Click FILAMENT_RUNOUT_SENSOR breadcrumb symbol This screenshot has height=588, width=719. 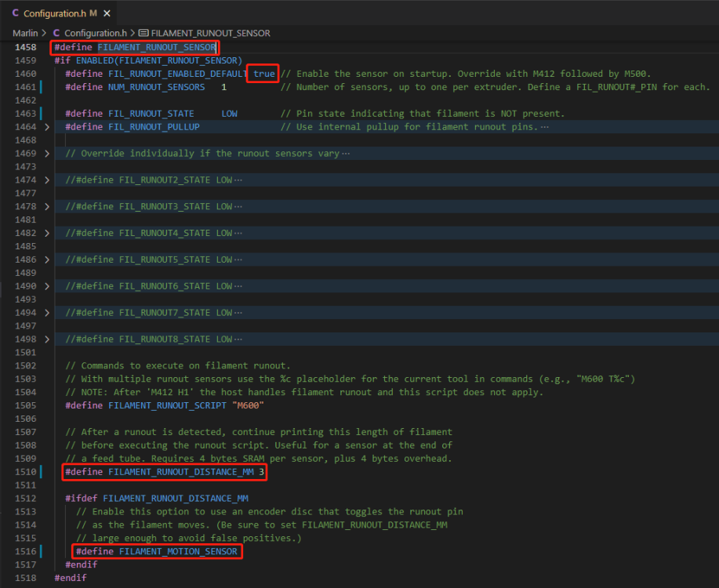pyautogui.click(x=210, y=33)
